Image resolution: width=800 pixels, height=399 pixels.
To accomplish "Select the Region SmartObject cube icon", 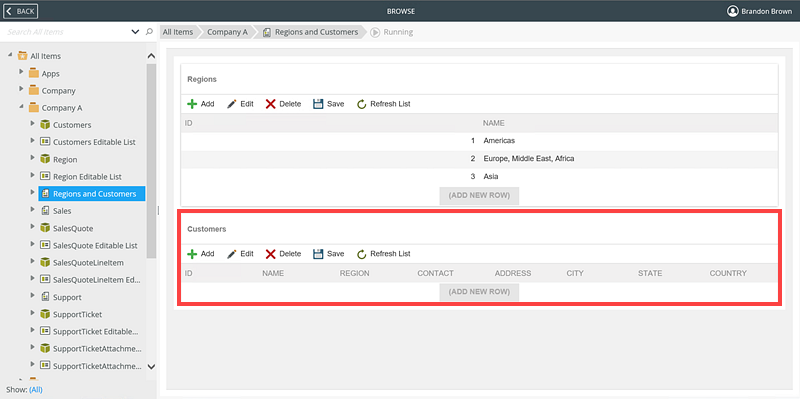I will 45,159.
